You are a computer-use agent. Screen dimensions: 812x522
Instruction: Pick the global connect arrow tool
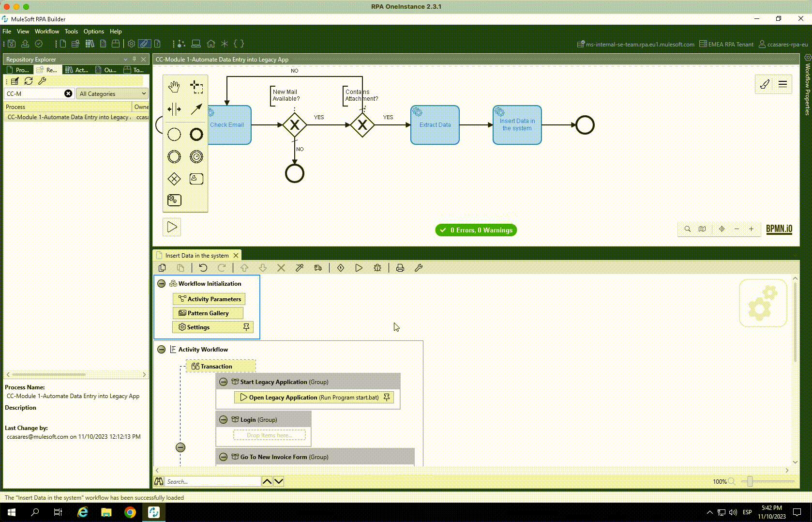[196, 109]
